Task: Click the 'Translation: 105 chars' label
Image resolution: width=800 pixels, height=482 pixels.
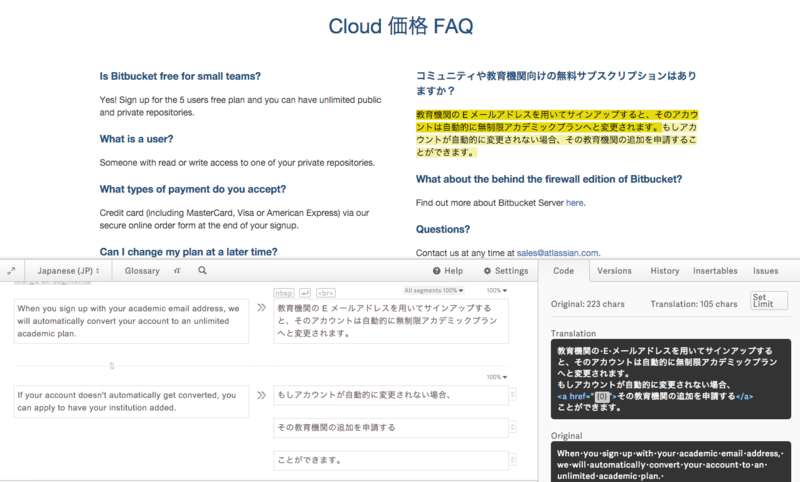Action: pos(693,304)
